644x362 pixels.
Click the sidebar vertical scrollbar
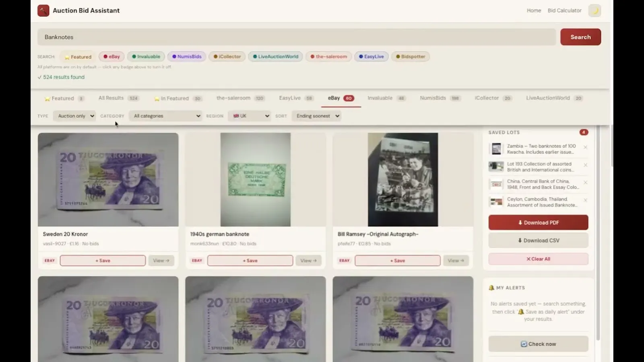[598, 233]
